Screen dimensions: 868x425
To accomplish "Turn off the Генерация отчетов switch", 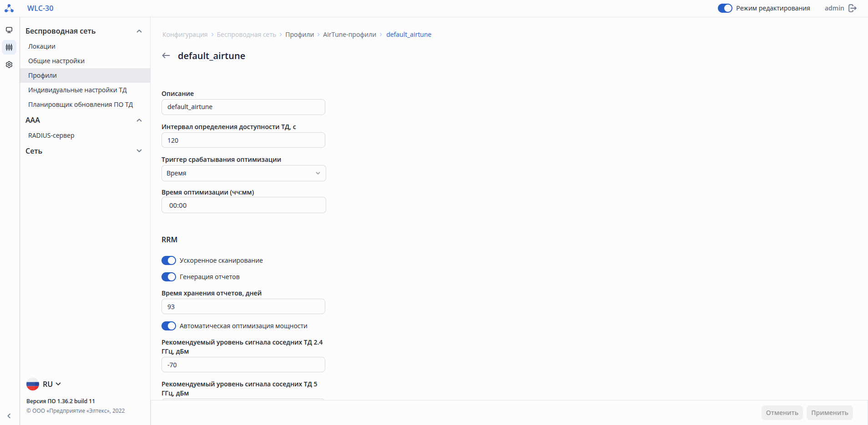I will coord(169,277).
